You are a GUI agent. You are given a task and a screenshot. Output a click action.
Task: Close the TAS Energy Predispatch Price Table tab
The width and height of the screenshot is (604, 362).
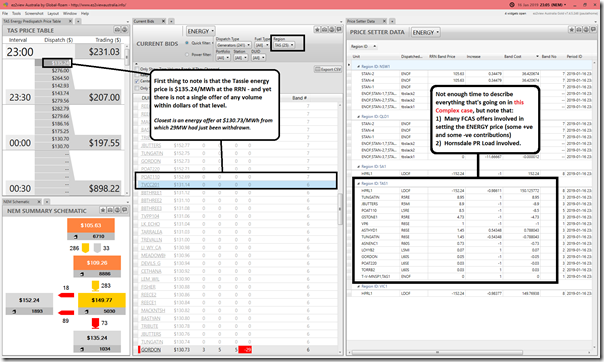pyautogui.click(x=70, y=21)
